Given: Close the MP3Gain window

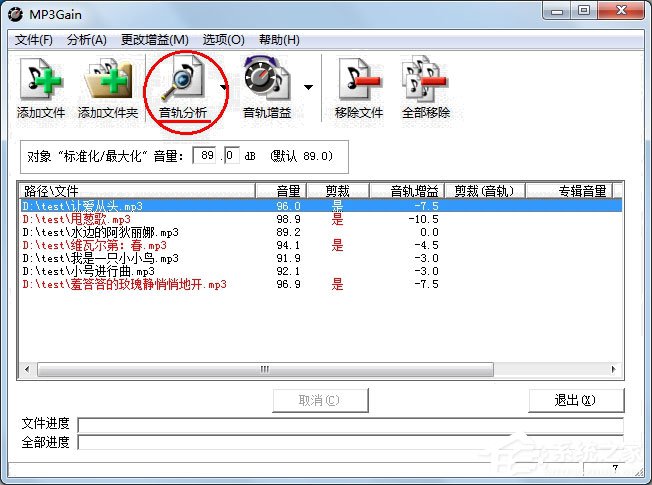Looking at the screenshot, I should [x=621, y=11].
